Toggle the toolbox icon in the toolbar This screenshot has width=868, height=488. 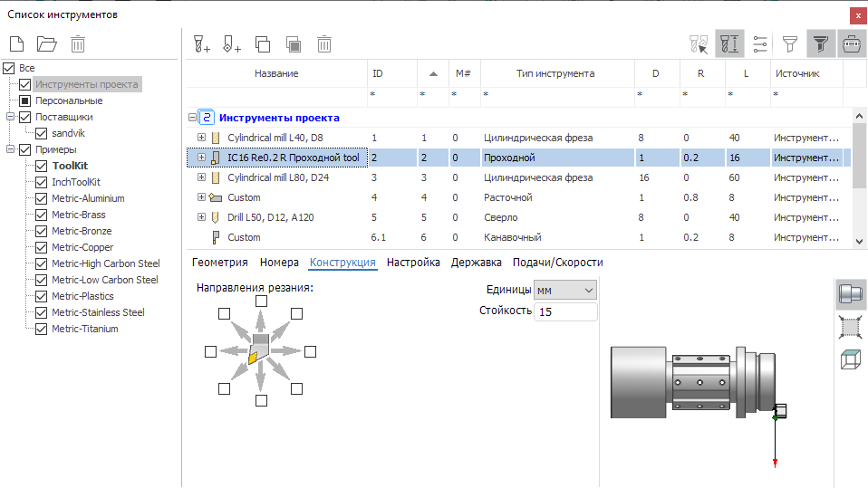click(x=851, y=43)
